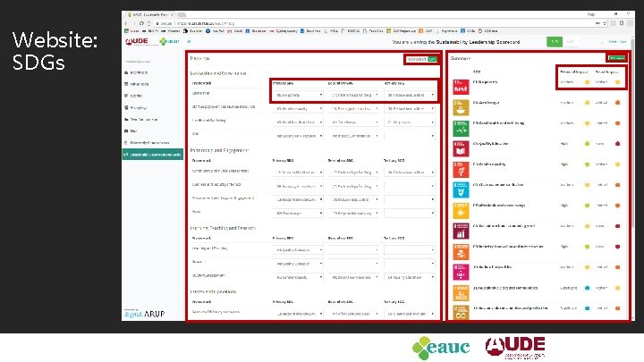
Task: Open Tertiary SDG dropdown for the Leadership row
Action: (x=410, y=95)
